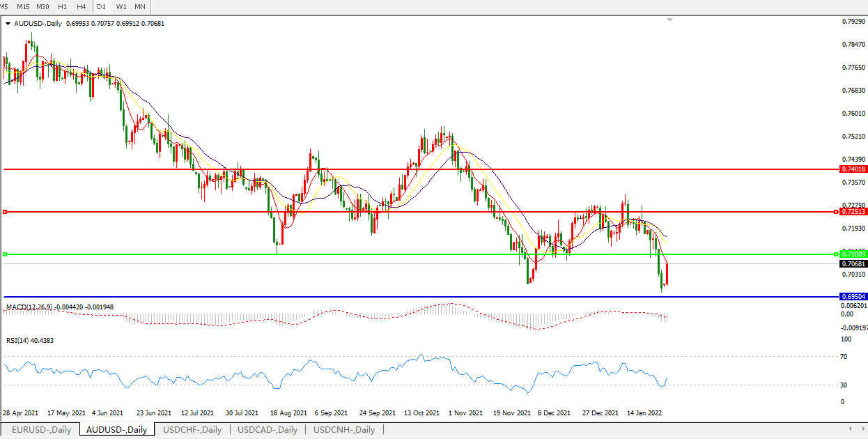Select the red 0.72513 line left handle
Screen dimensions: 868x439
click(x=5, y=212)
